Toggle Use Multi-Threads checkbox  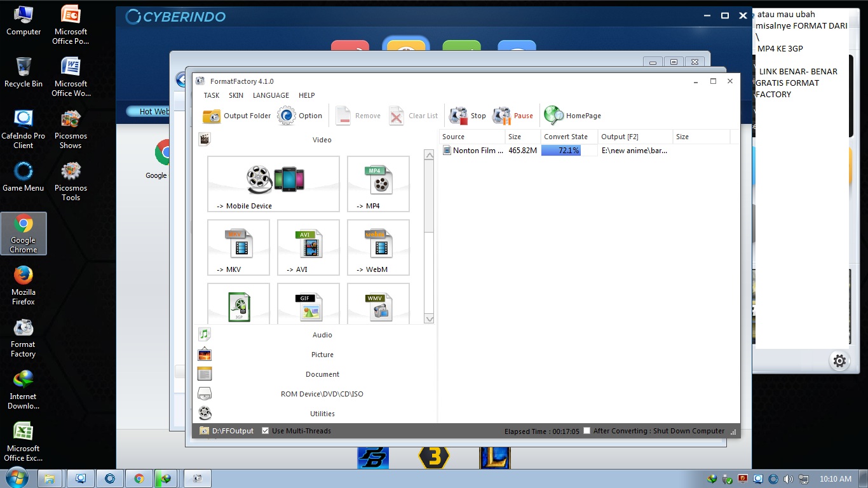(266, 430)
